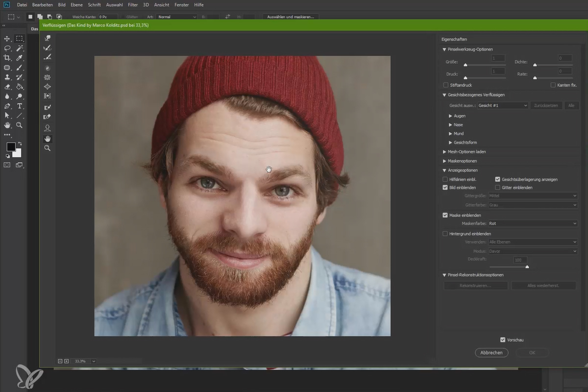588x392 pixels.
Task: Select the Freeze Mask tool
Action: (48, 107)
